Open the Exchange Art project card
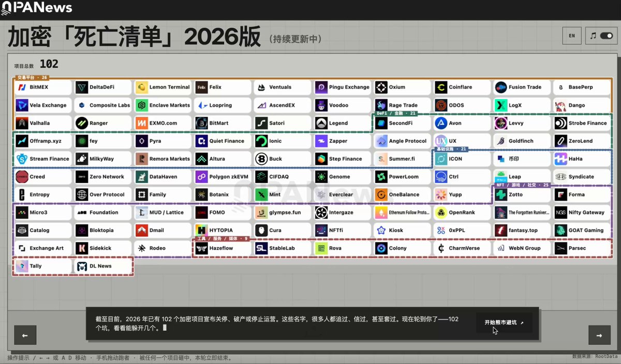Image resolution: width=621 pixels, height=364 pixels. click(43, 248)
